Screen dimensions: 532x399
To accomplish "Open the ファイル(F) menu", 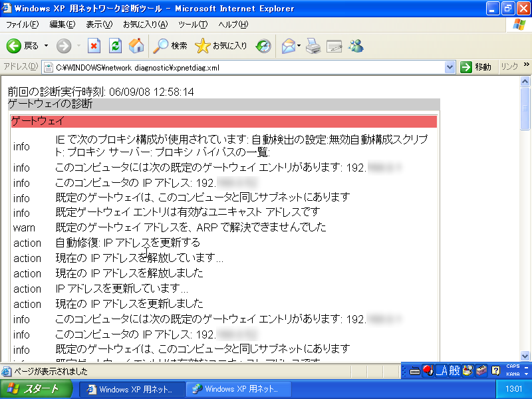I will point(23,25).
